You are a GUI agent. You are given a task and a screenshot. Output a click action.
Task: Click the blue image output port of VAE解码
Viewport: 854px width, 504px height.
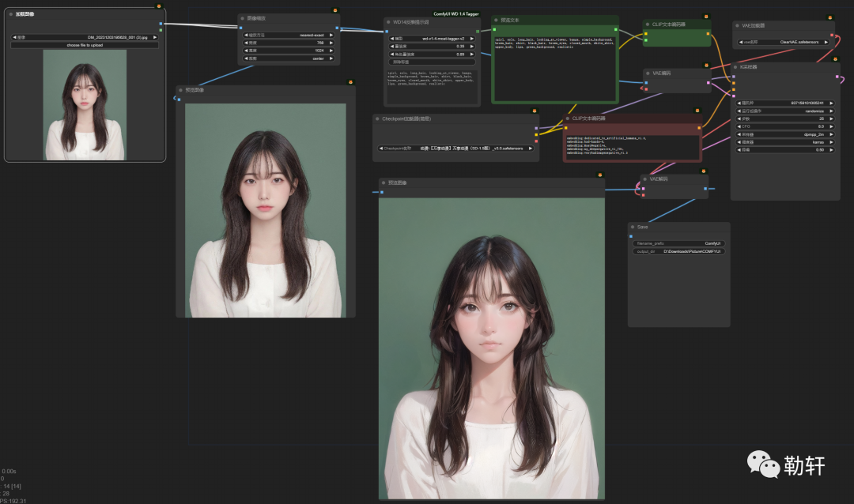point(705,189)
